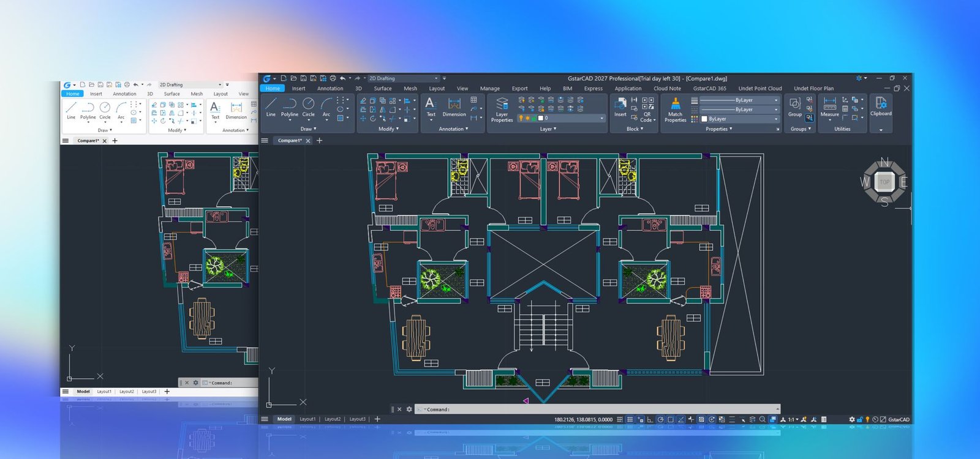Click the ByLayer color swatch in Properties
The height and width of the screenshot is (459, 980).
[704, 119]
